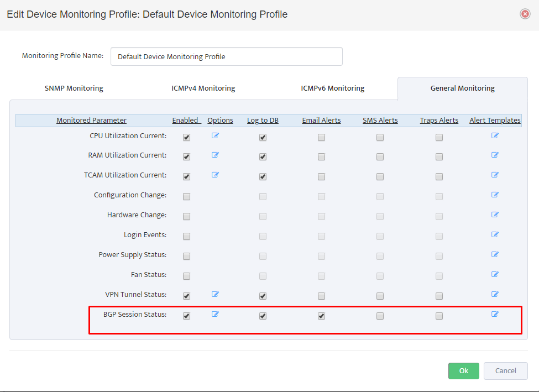Image resolution: width=539 pixels, height=392 pixels.
Task: Enable Configuration Change monitoring
Action: click(187, 197)
